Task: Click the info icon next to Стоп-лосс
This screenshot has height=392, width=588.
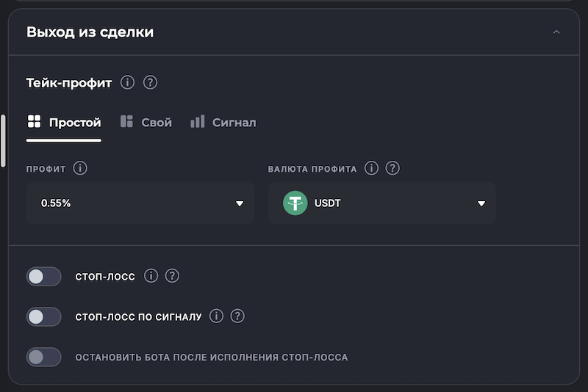Action: 151,276
